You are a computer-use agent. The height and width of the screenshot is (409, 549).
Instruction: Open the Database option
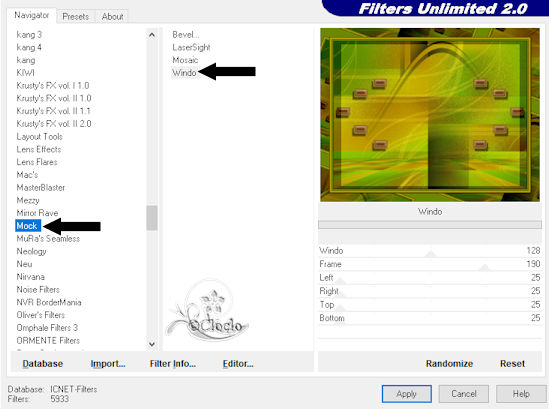(x=43, y=363)
